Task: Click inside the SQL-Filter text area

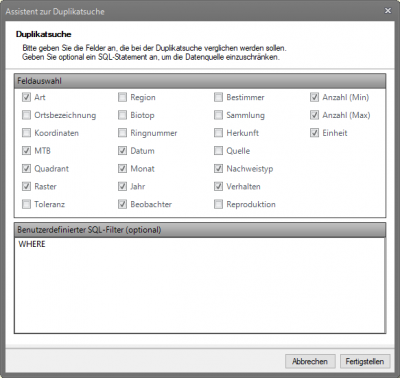Action: click(200, 285)
